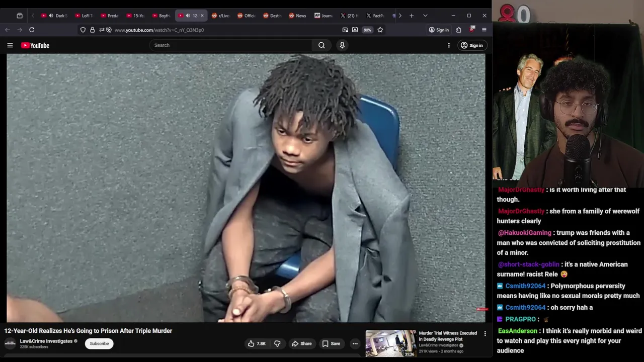644x362 pixels.
Task: Switch to the News tab
Action: tap(298, 16)
